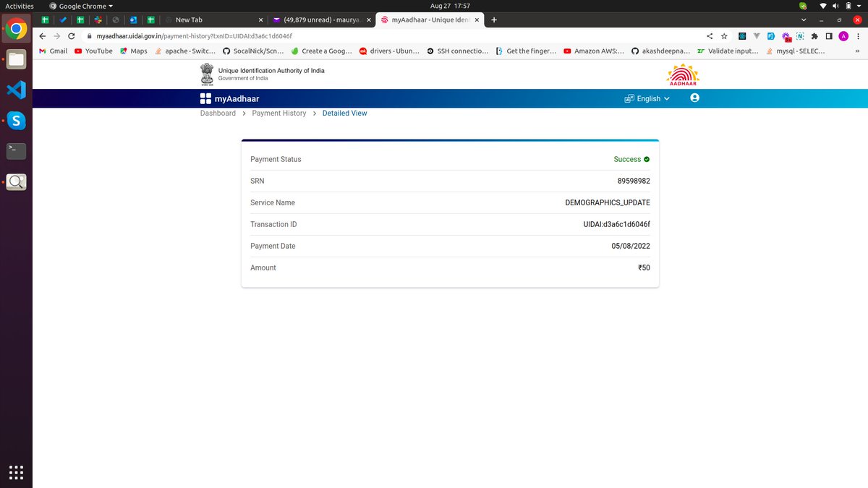
Task: Open Chrome three-dot menu
Action: [x=858, y=35]
